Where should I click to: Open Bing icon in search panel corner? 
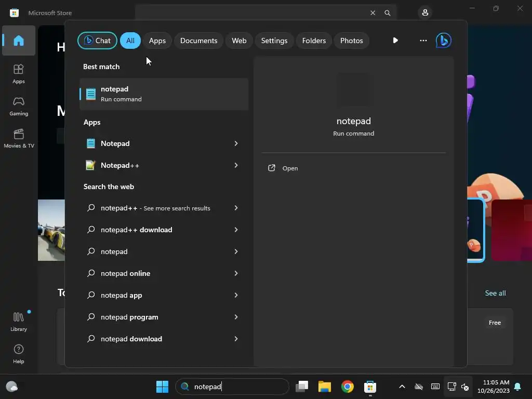point(444,41)
